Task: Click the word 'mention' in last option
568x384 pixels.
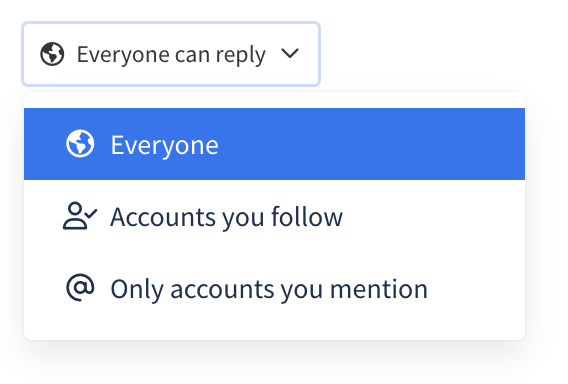Action: coord(379,289)
